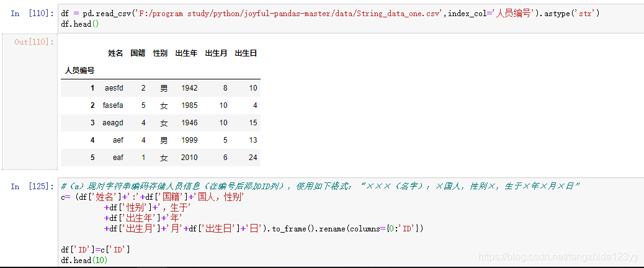Click index label 3 of aeagd row
This screenshot has width=644, height=268.
[92, 123]
